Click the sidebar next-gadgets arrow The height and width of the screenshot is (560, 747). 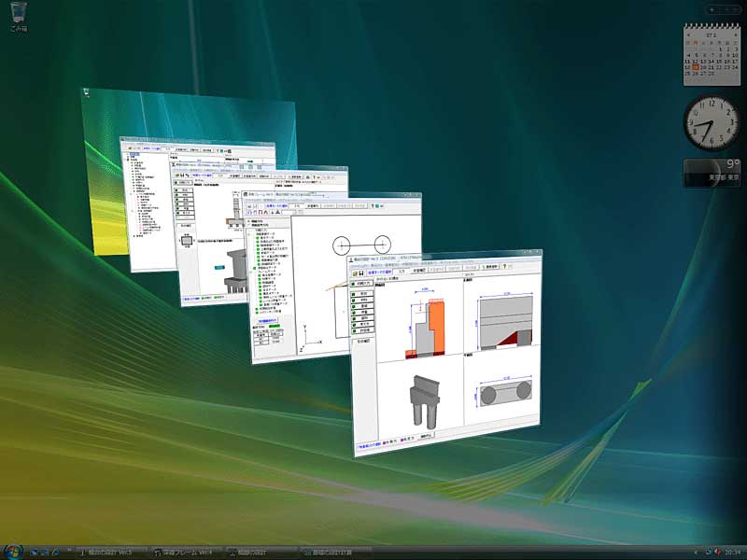point(733,9)
